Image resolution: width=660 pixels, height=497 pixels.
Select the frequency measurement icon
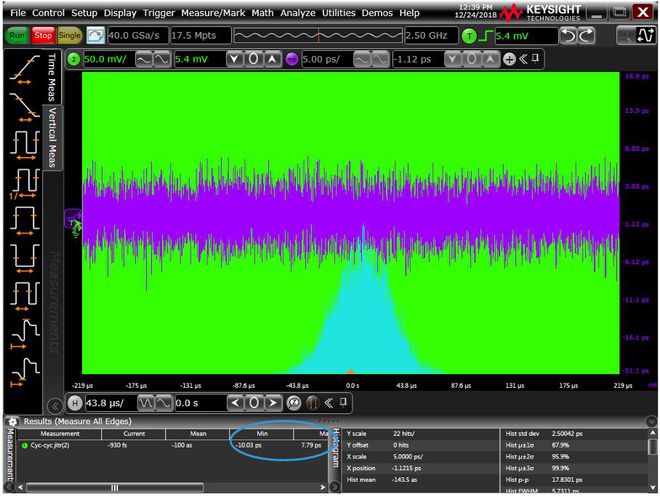tap(25, 183)
